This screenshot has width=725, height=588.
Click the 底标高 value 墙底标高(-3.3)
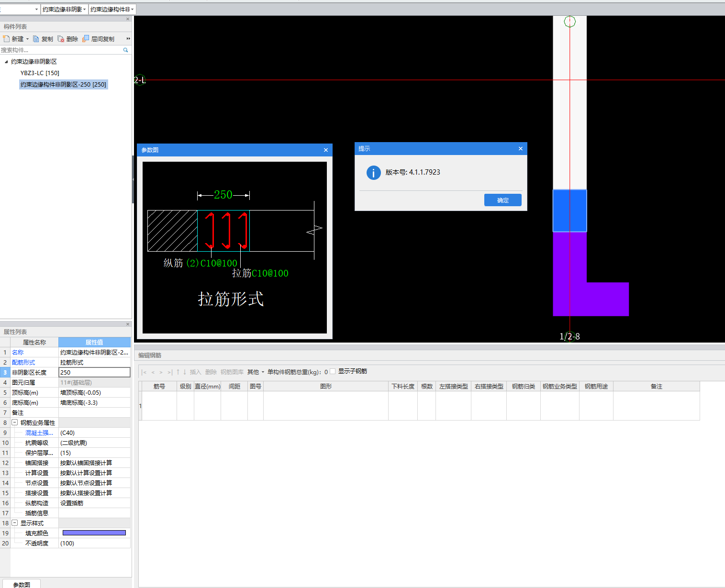click(94, 402)
